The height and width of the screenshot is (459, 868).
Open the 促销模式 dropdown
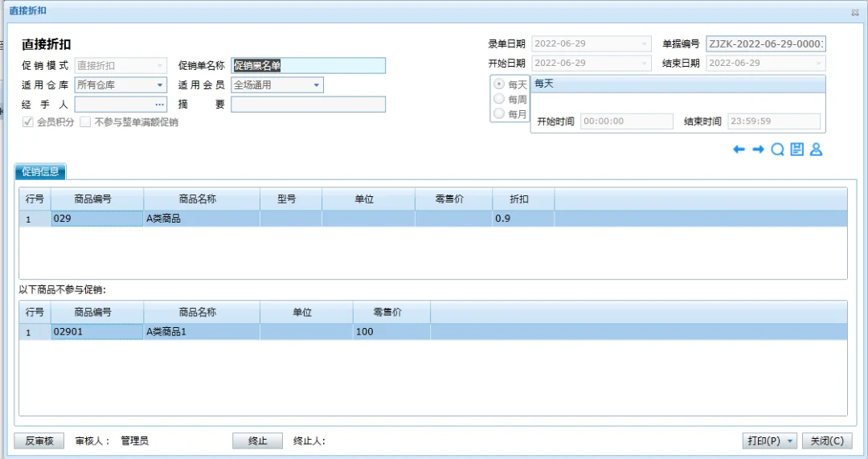tap(159, 65)
